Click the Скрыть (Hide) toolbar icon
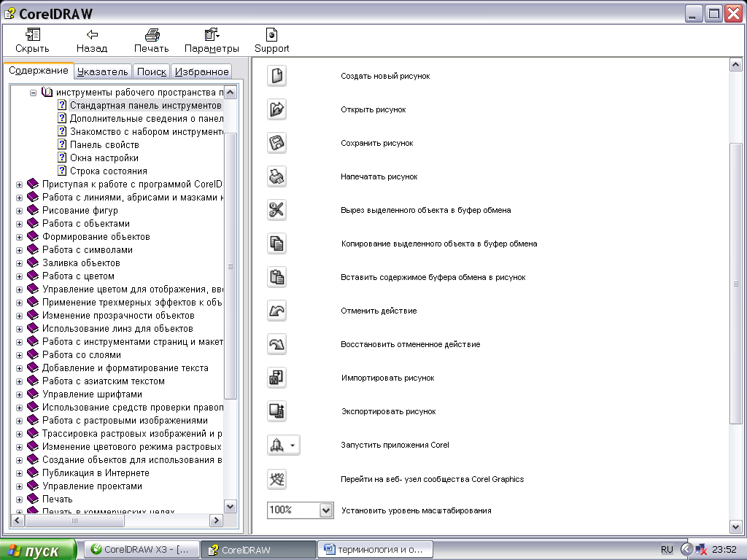The height and width of the screenshot is (560, 747). point(32,34)
